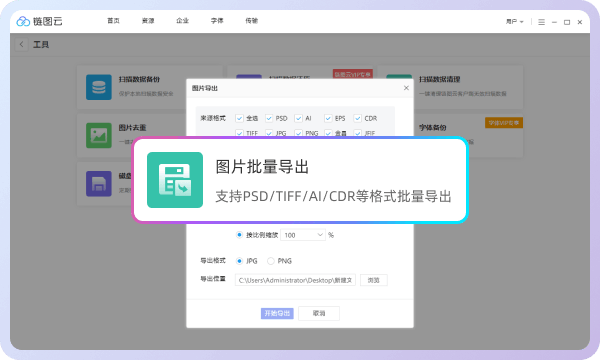Open the 资源 tab
Screen dimensions: 600x360
pos(148,21)
